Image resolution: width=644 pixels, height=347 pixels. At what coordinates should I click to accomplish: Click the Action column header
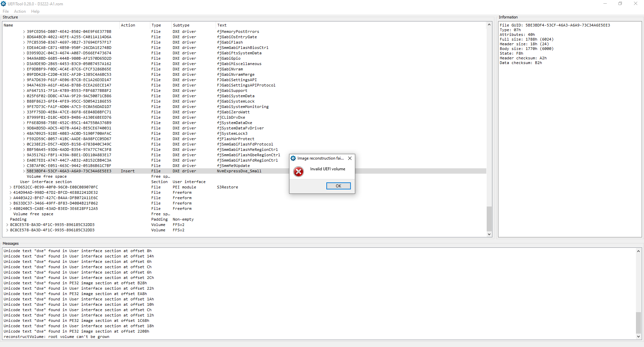pyautogui.click(x=135, y=25)
